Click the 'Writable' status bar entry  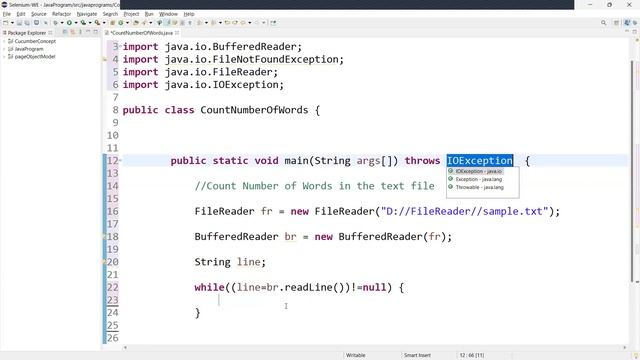point(356,355)
